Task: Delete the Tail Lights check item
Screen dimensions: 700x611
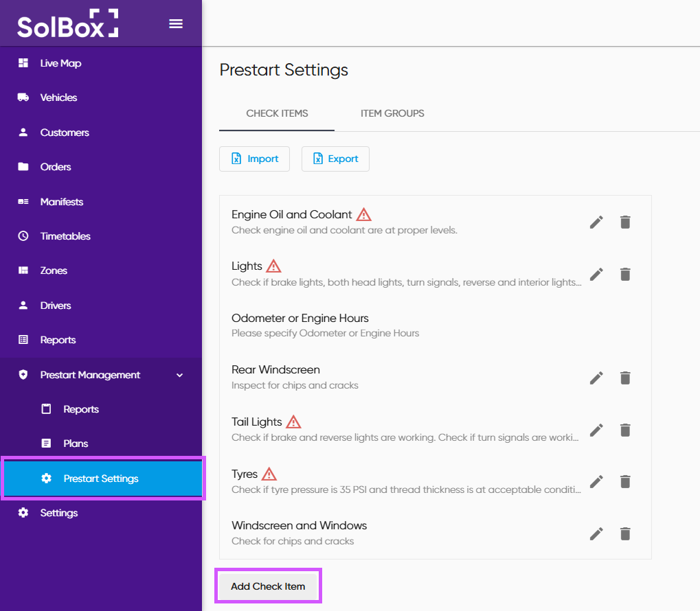Action: click(x=625, y=430)
